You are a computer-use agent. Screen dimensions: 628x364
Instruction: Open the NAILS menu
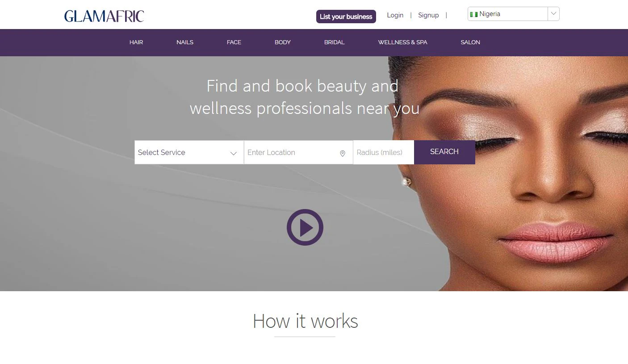point(185,42)
